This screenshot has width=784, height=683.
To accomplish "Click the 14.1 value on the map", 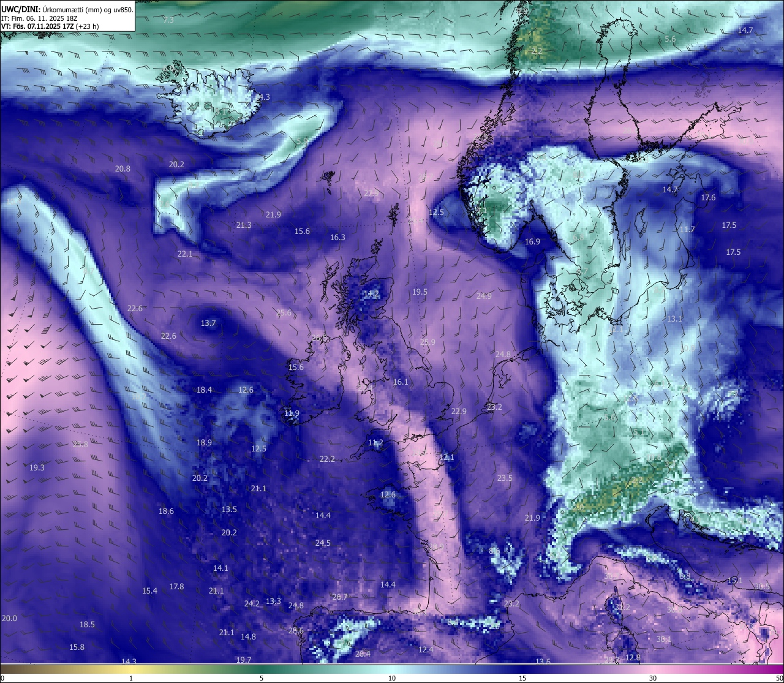I will [x=221, y=568].
